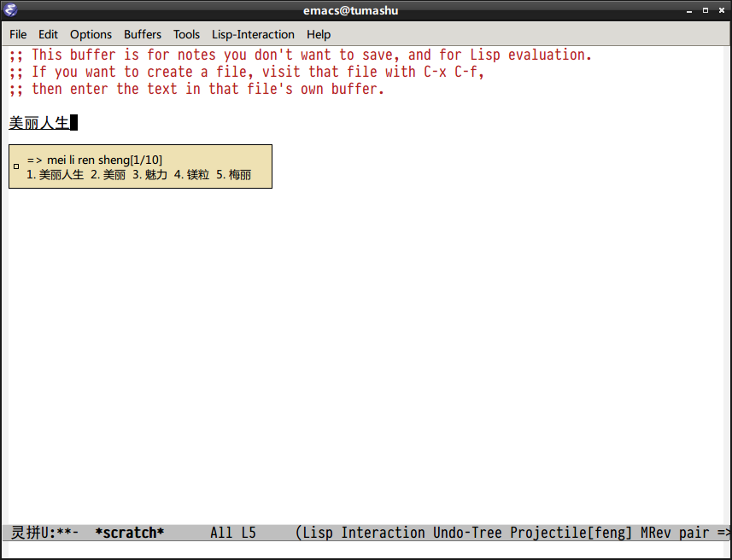The height and width of the screenshot is (560, 732).
Task: Click the 灵拼 input method indicator in mode line
Action: coord(26,533)
